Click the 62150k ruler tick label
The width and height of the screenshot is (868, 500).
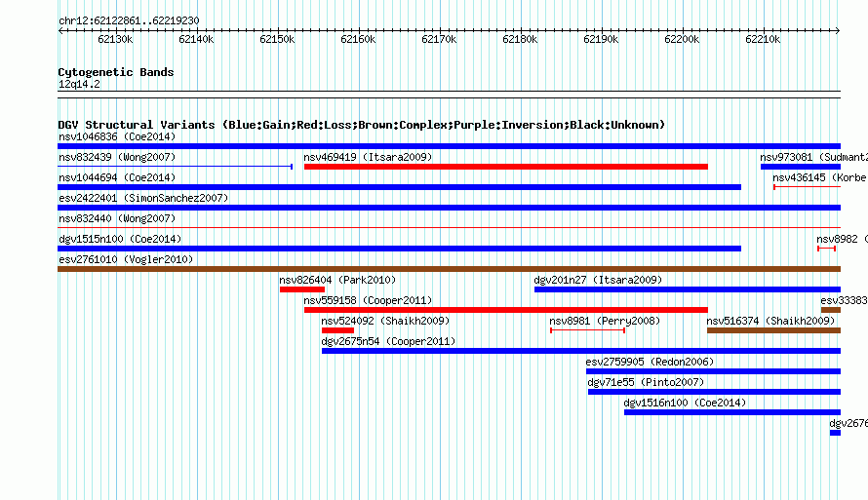(x=277, y=39)
